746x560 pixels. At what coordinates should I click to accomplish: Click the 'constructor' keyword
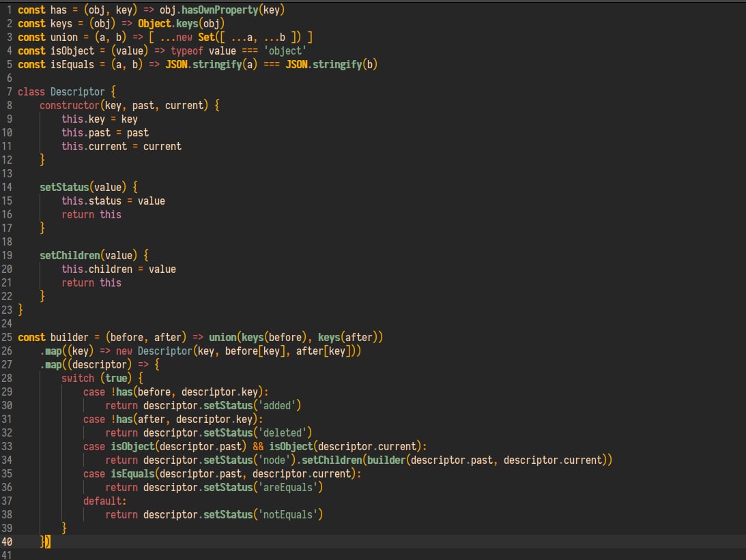[x=70, y=106]
